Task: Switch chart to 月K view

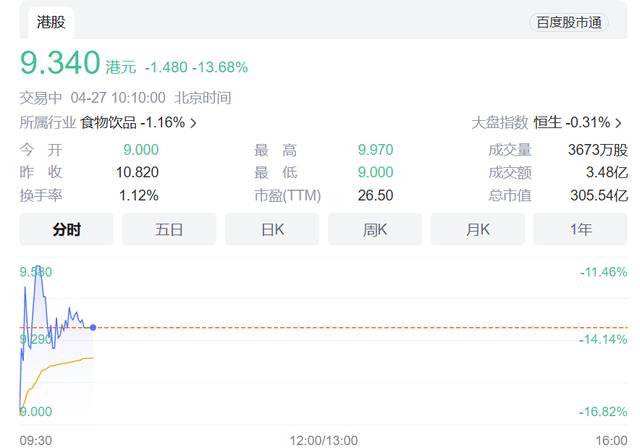Action: [x=478, y=229]
